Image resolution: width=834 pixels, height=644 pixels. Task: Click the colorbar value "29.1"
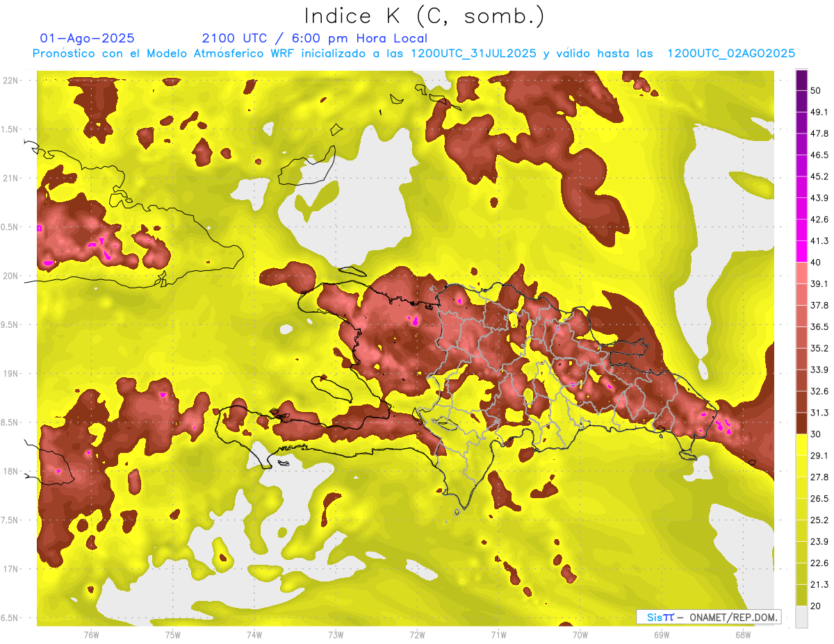819,455
